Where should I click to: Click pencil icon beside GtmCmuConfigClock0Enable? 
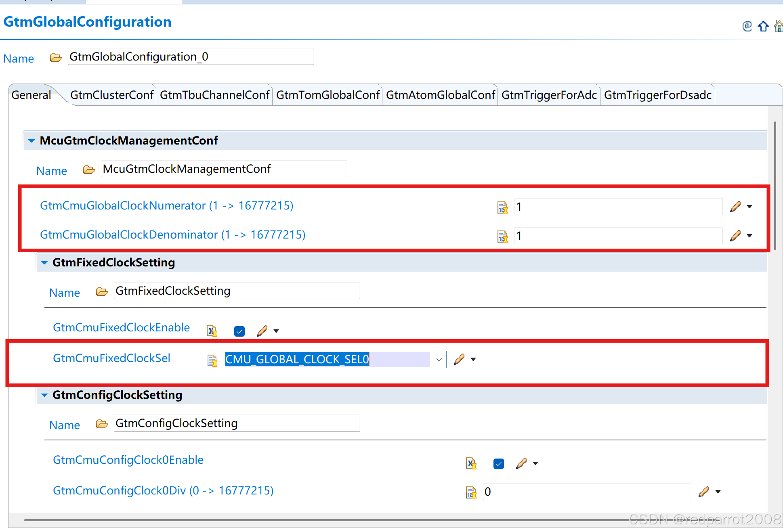[x=521, y=463]
